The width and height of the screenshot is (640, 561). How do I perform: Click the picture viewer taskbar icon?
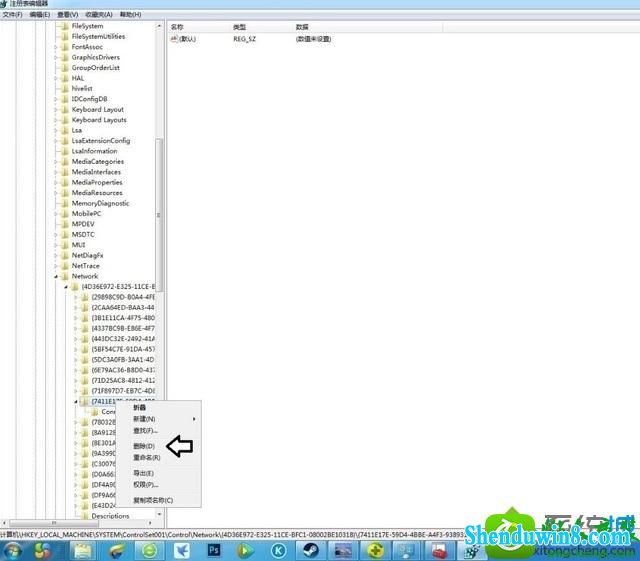click(x=343, y=551)
